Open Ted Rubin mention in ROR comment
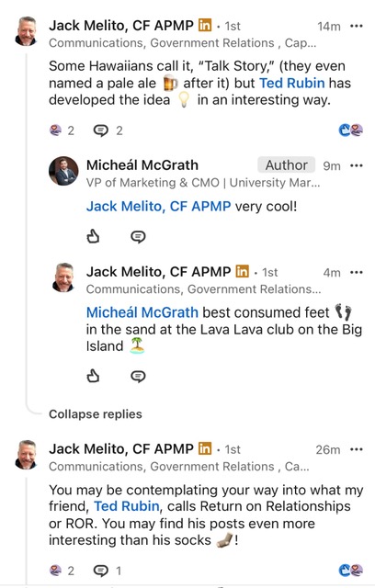 click(x=126, y=506)
